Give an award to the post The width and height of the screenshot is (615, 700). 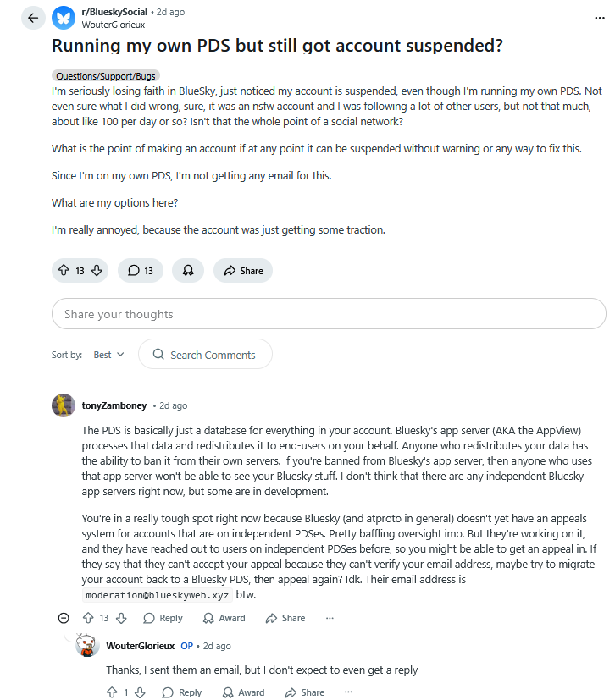[188, 271]
